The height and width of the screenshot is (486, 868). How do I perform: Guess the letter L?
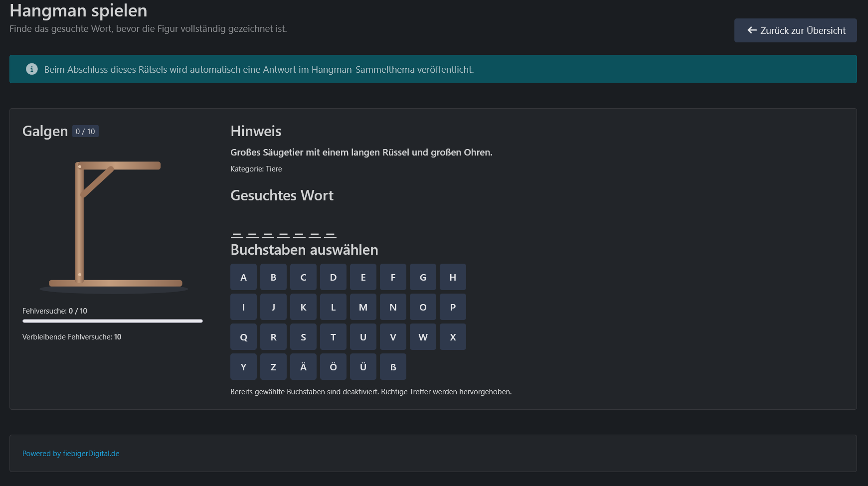click(x=333, y=307)
